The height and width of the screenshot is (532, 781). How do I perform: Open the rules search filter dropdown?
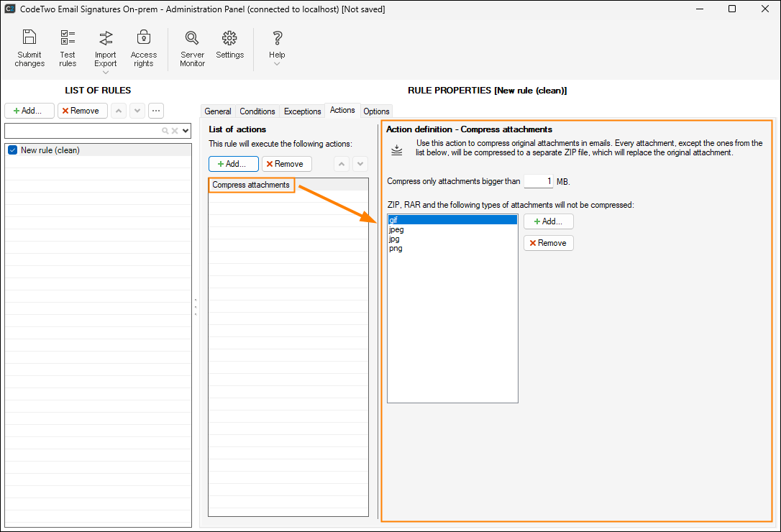pyautogui.click(x=186, y=131)
